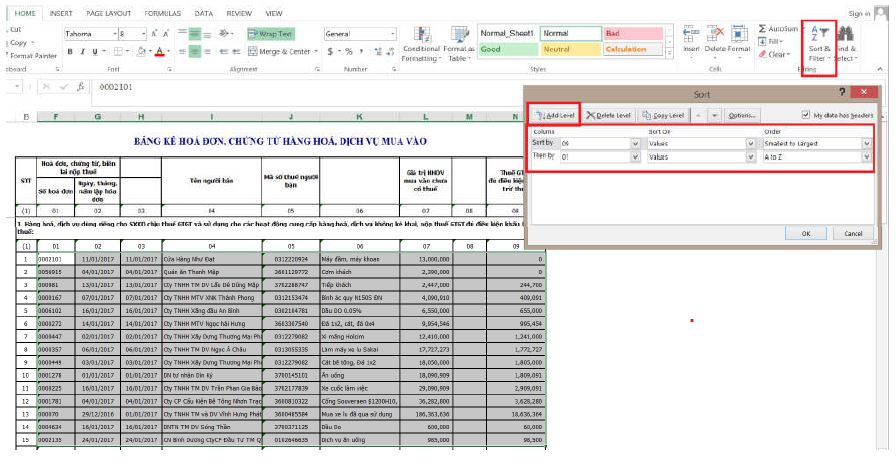
Task: Apply Fill Color bucket
Action: click(141, 51)
